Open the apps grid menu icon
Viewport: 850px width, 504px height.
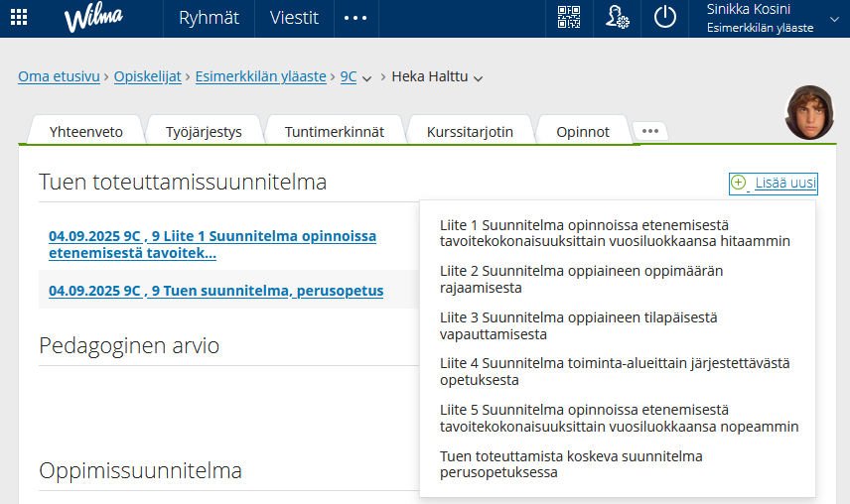tap(19, 18)
